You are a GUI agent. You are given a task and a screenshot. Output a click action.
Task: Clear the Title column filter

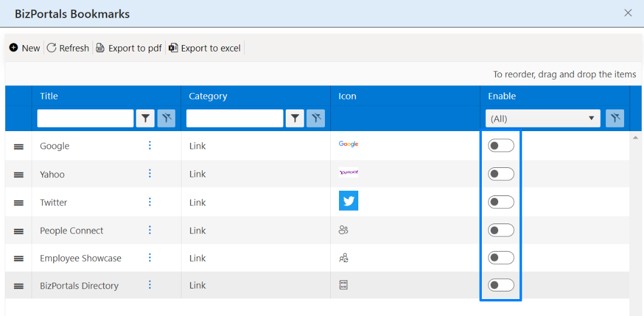click(x=166, y=119)
